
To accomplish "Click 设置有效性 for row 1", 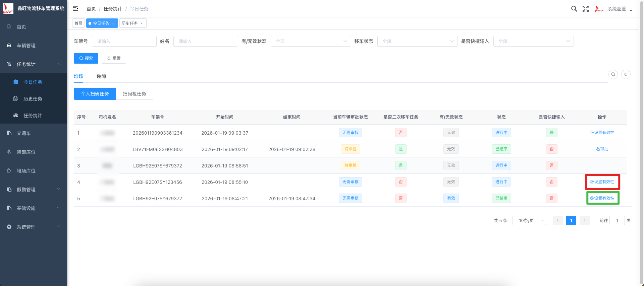I will click(602, 133).
